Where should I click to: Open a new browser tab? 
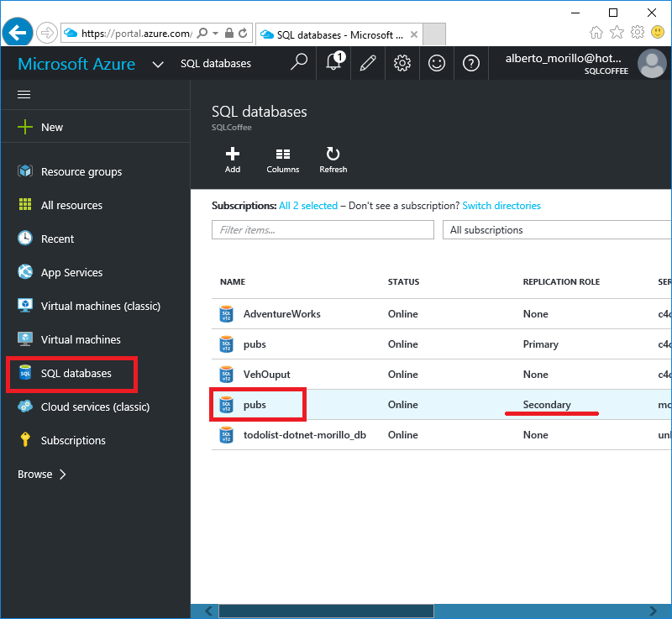coord(434,34)
